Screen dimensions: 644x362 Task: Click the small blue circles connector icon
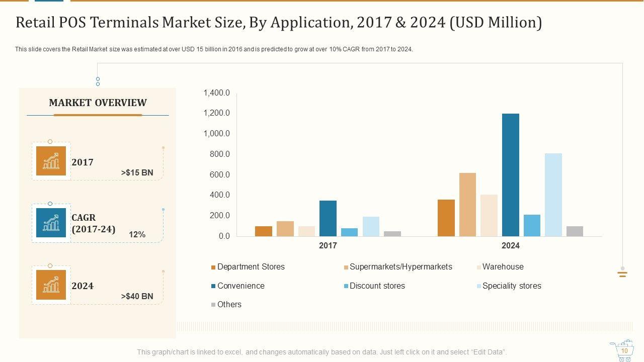click(98, 81)
